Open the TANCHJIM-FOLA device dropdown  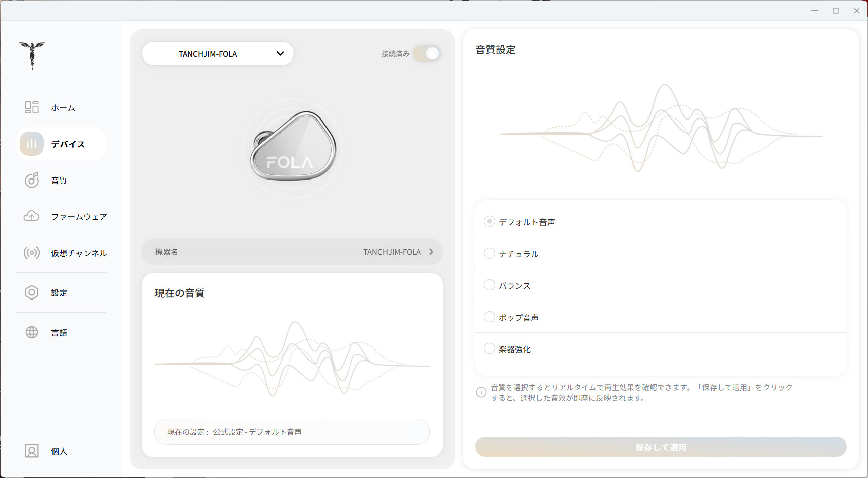coord(218,53)
